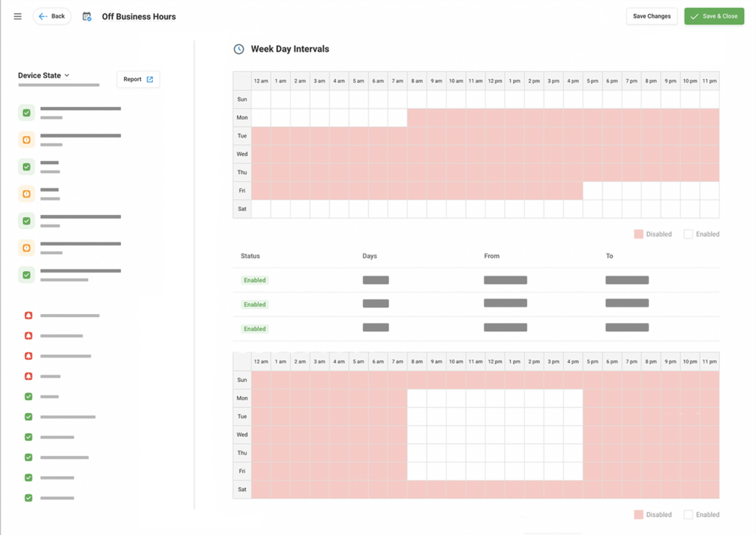Click the 5 pm column header in lower grid

pos(593,362)
